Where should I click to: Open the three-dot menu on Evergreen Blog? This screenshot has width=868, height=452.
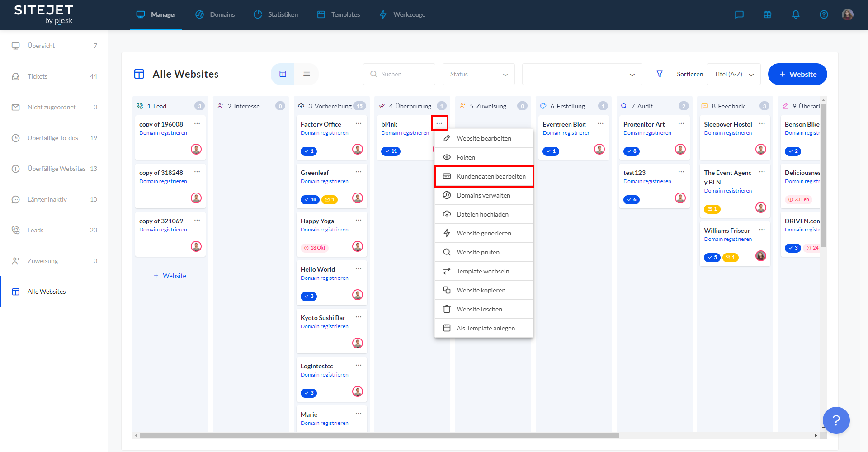(x=601, y=124)
